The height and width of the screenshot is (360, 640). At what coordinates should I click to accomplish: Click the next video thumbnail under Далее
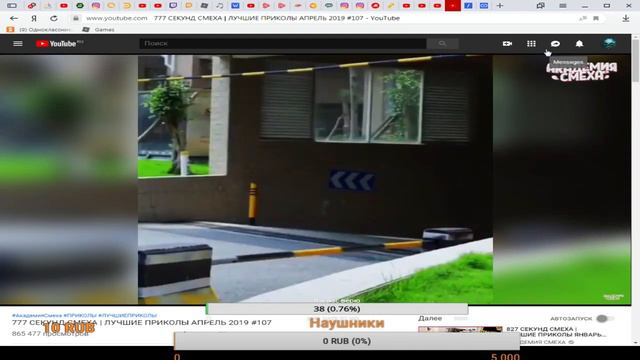(460, 329)
